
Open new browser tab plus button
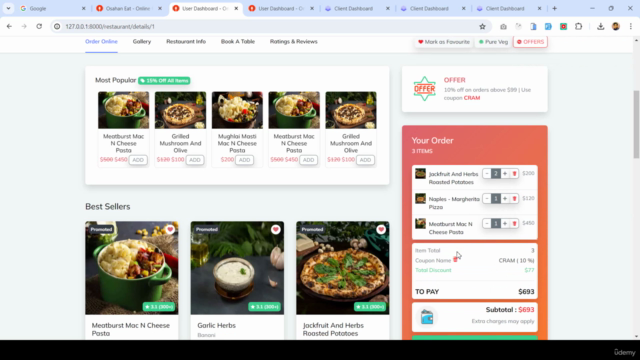[x=554, y=8]
